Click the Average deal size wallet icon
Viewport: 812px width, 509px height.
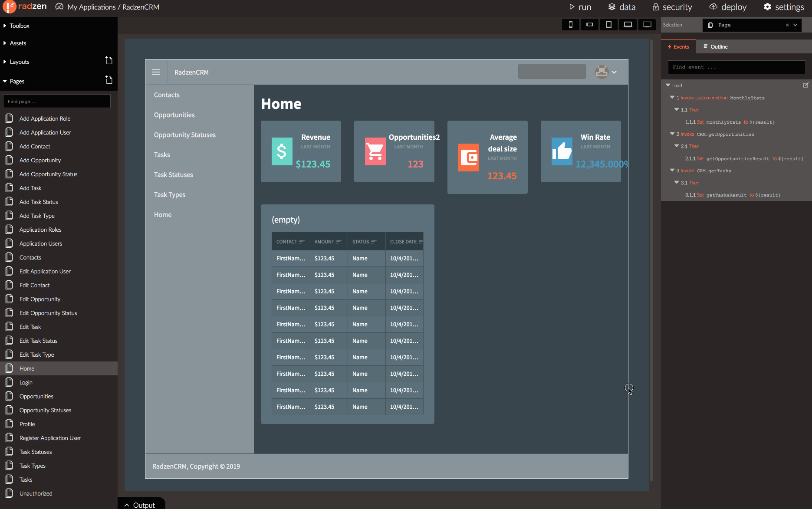(x=468, y=158)
